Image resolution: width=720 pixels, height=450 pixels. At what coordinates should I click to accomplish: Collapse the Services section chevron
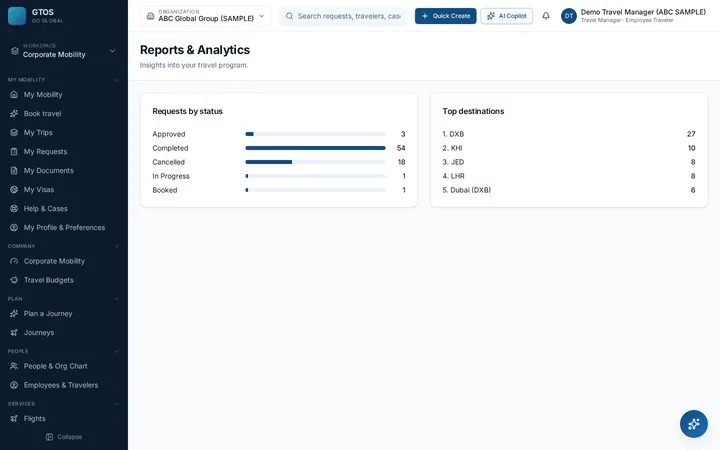click(x=116, y=404)
